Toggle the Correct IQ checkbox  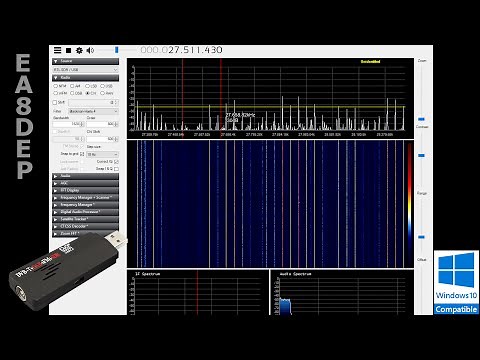[x=116, y=162]
